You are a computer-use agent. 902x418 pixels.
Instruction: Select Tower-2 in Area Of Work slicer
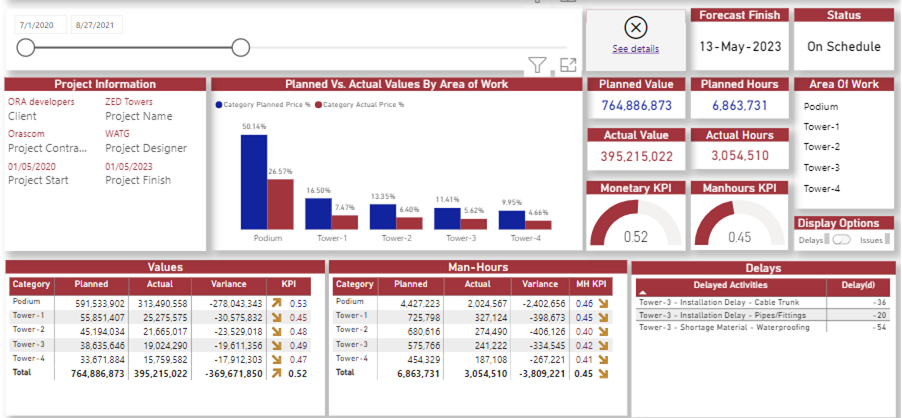click(821, 147)
